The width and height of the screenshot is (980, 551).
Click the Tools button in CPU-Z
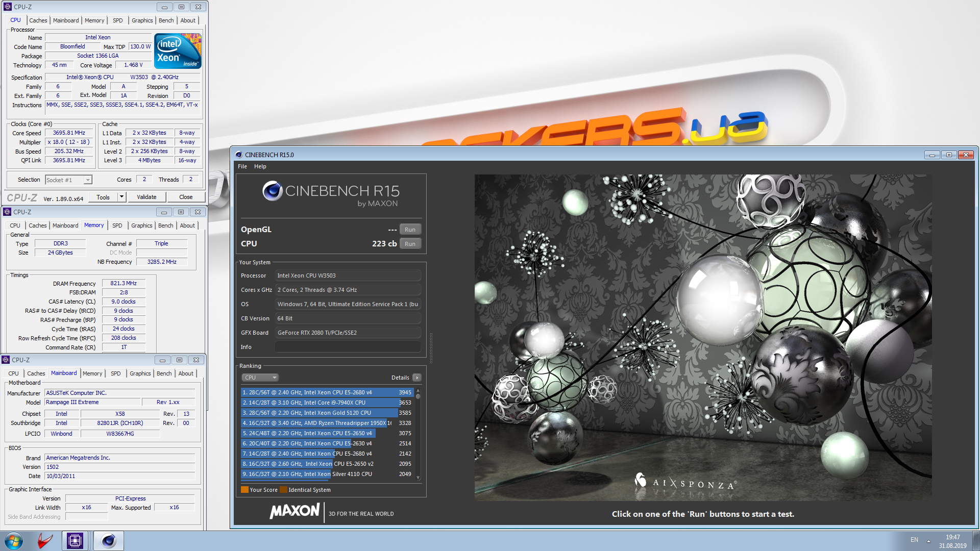pos(103,197)
